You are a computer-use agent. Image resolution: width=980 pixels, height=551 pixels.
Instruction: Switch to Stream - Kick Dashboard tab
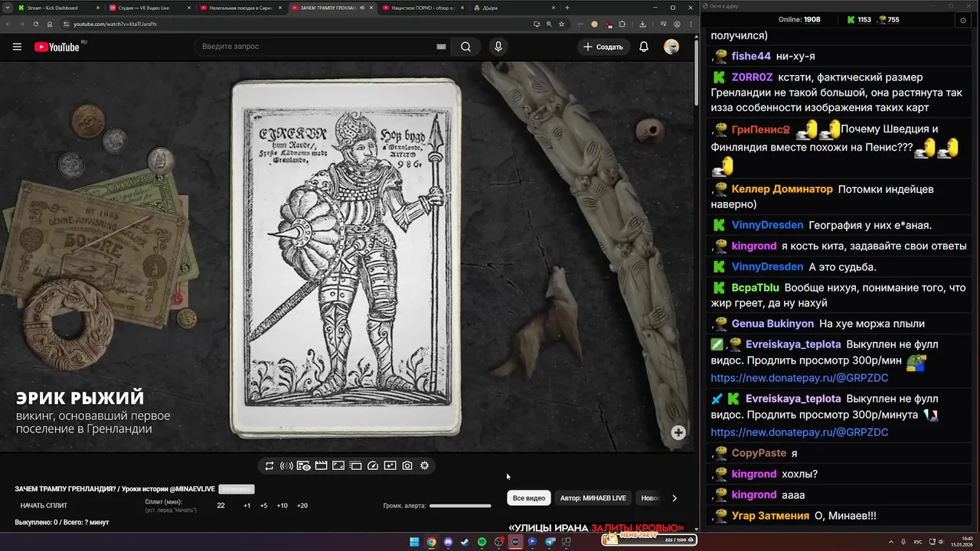pos(58,8)
